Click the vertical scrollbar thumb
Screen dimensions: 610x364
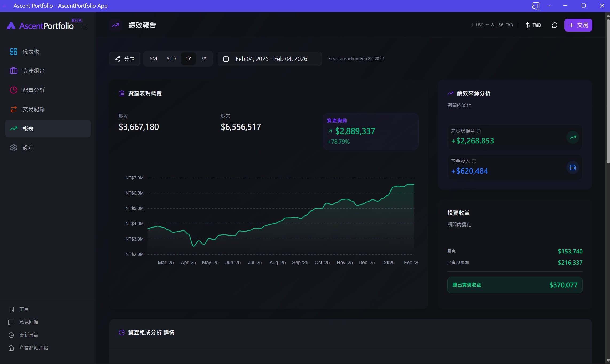click(x=608, y=91)
